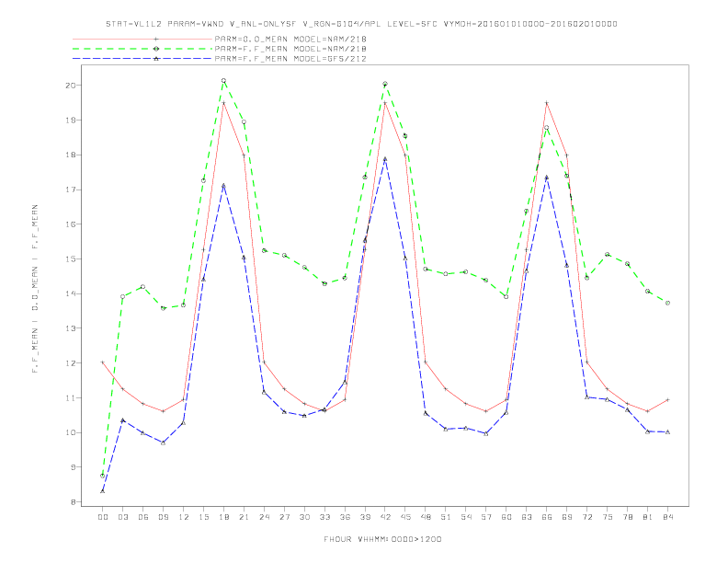Click y-axis tick label 16
This screenshot has height=563, width=728.
(71, 224)
